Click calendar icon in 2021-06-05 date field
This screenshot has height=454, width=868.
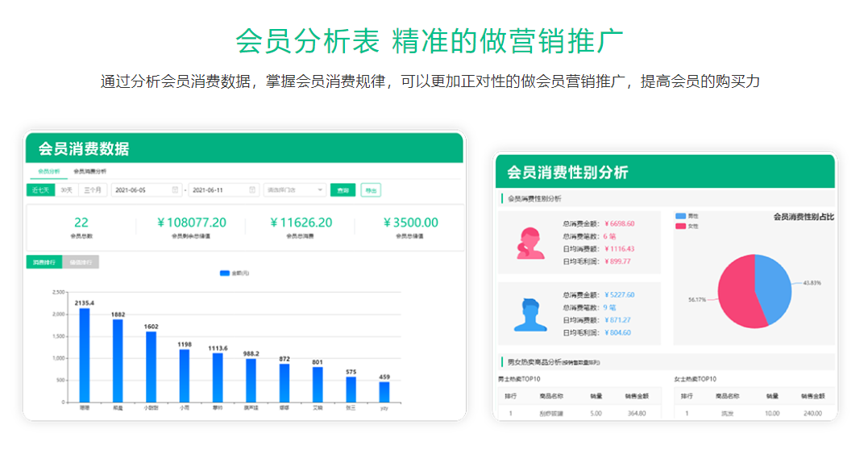(175, 190)
